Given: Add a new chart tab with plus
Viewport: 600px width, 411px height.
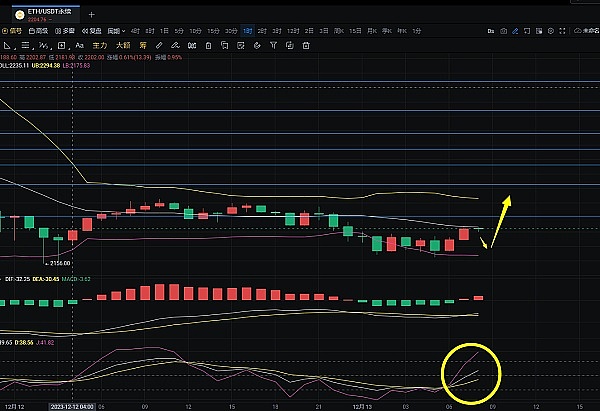Looking at the screenshot, I should 92,14.
